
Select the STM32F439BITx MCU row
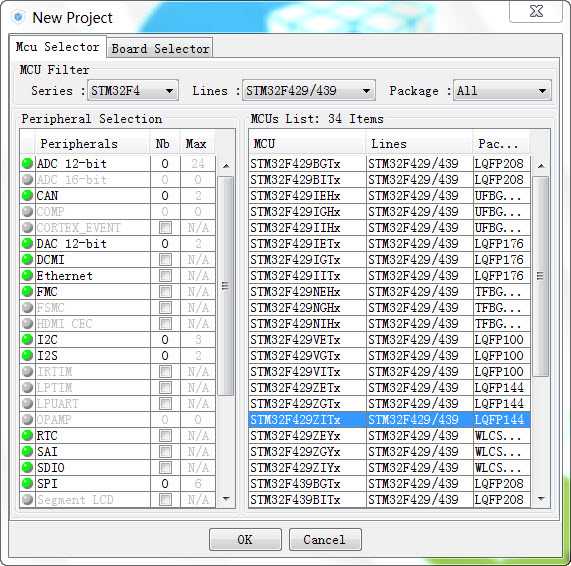tap(389, 500)
